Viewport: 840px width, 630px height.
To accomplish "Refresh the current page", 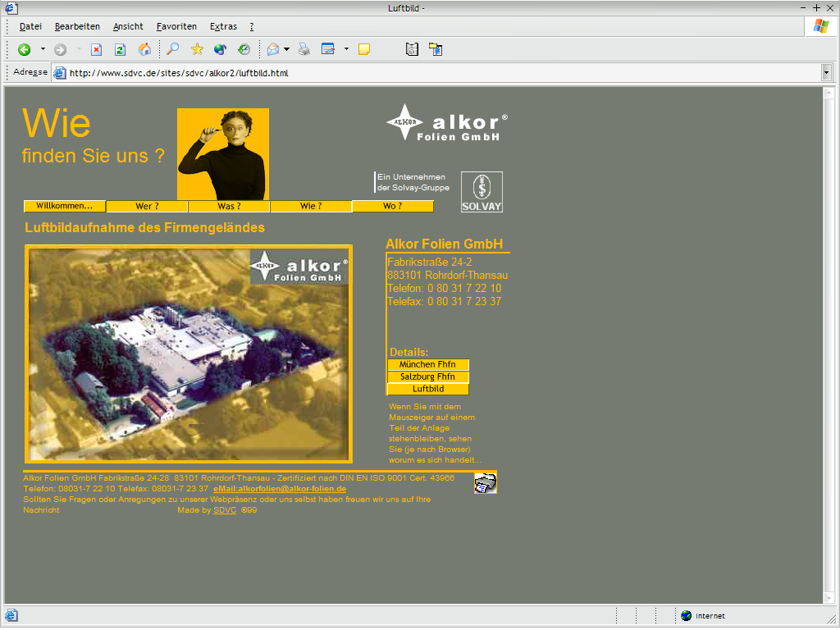I will pos(120,50).
